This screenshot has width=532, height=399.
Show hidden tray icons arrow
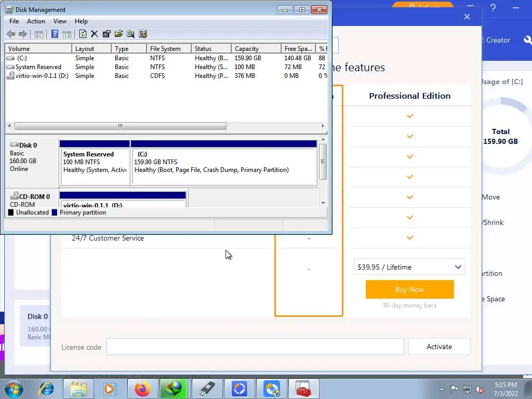(x=442, y=389)
